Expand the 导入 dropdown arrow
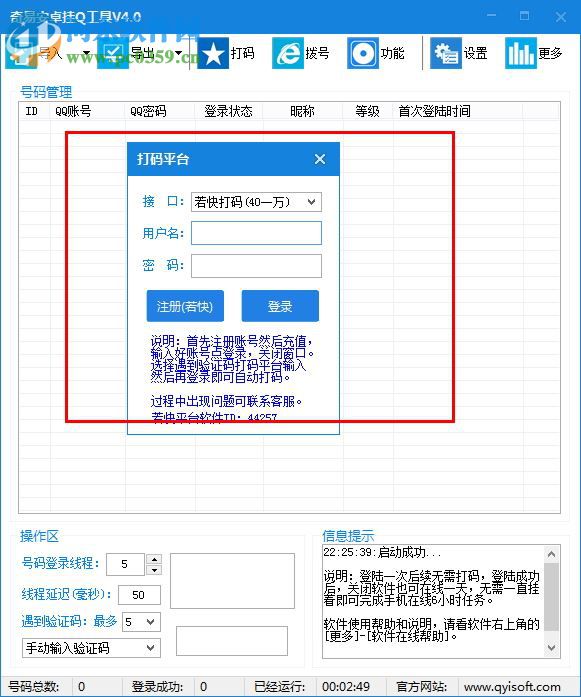Screen dimensions: 581x697 pos(86,53)
